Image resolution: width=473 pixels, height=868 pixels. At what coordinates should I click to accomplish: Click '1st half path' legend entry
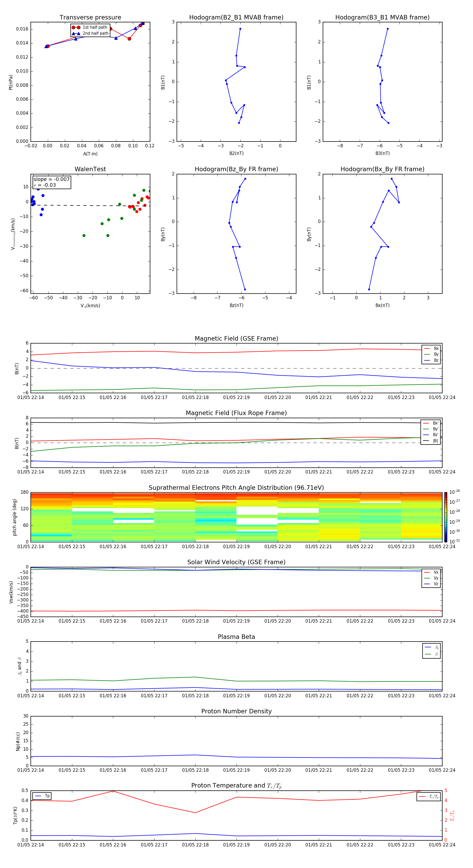(90, 27)
